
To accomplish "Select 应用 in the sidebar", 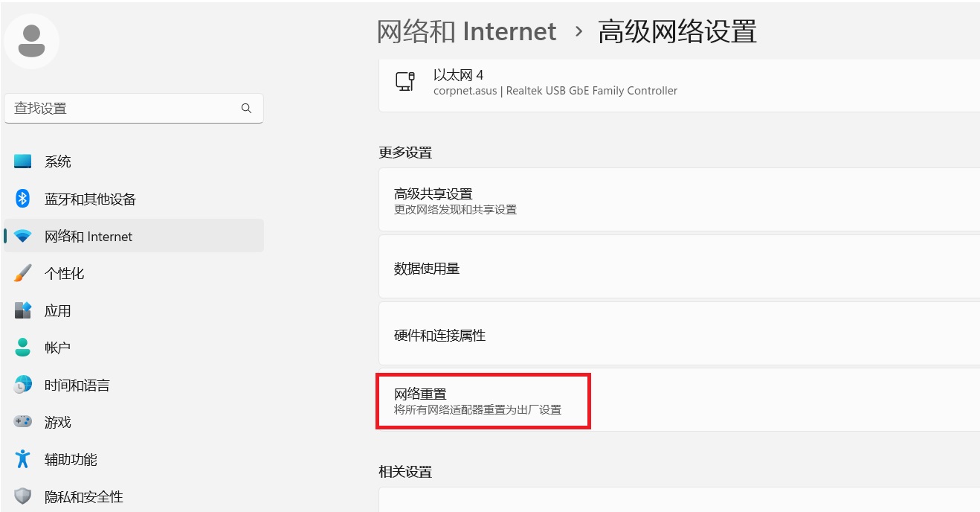I will (58, 310).
